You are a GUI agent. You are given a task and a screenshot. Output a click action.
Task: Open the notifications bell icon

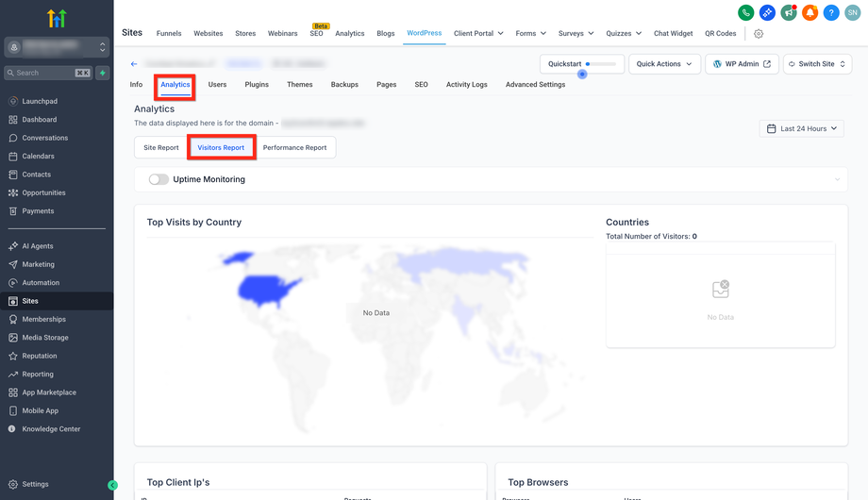pos(810,13)
